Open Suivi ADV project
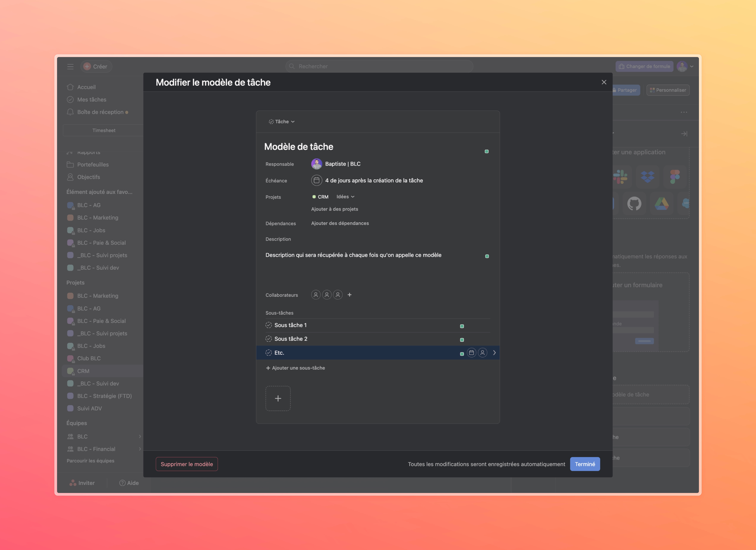 (x=85, y=408)
